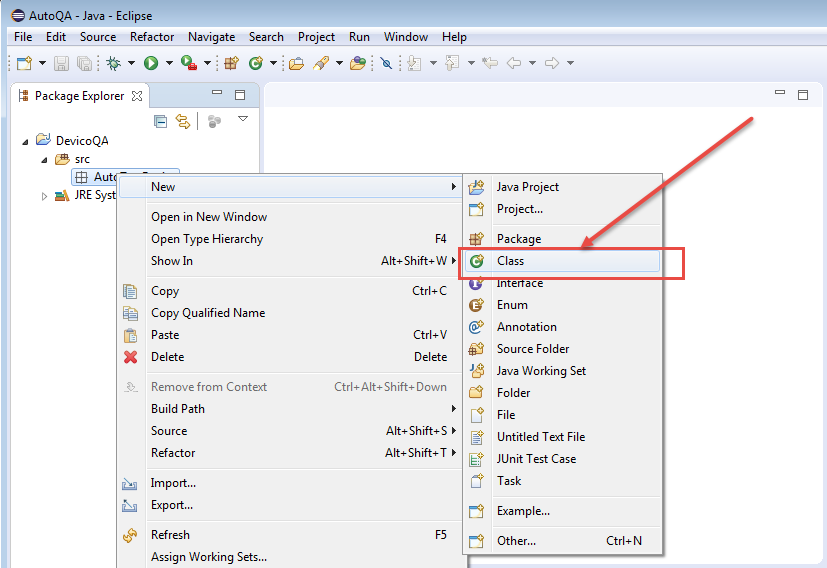Open the File menu

[x=23, y=37]
